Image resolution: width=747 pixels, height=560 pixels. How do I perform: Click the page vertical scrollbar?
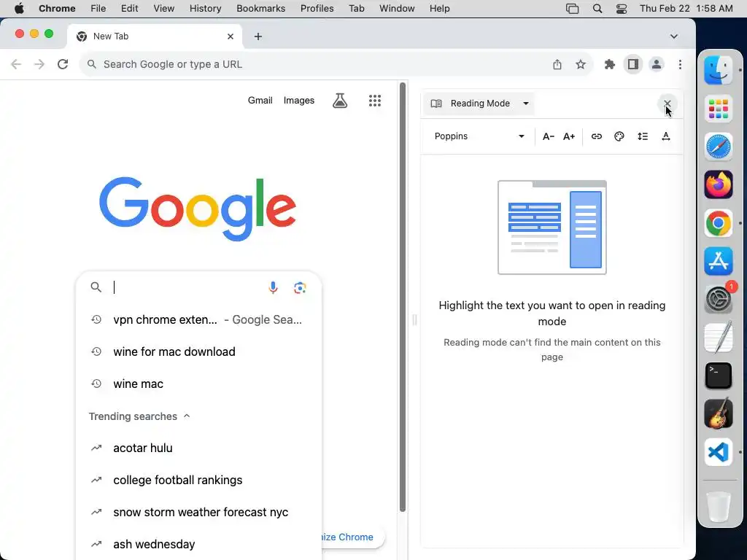pos(403,297)
